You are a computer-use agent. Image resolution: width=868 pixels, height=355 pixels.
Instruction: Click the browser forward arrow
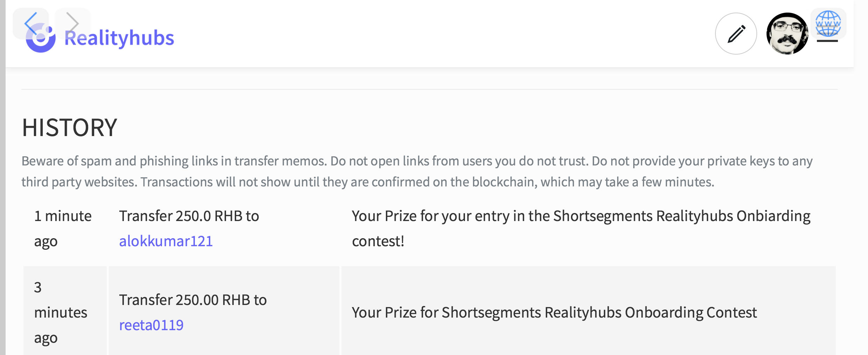click(72, 23)
